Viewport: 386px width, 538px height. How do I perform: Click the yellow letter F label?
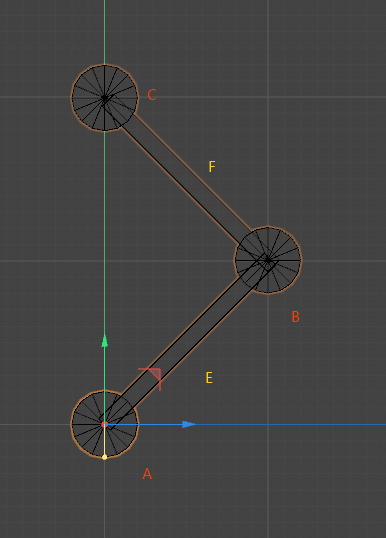[212, 166]
